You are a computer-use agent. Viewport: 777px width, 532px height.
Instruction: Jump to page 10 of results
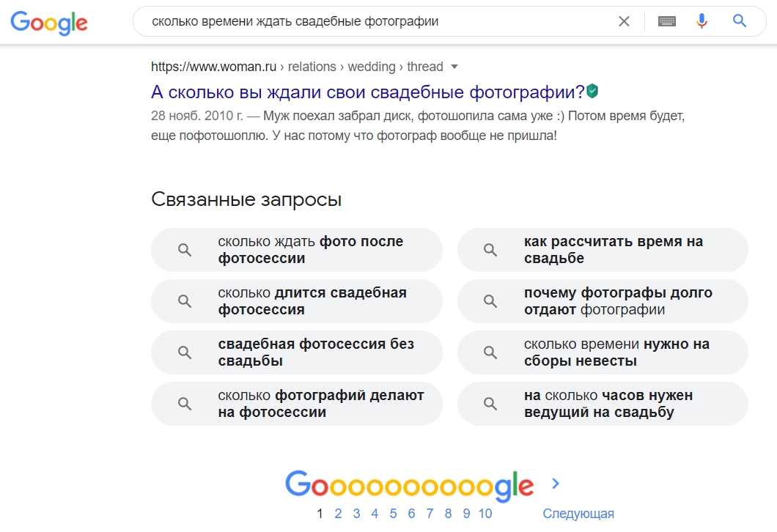483,514
